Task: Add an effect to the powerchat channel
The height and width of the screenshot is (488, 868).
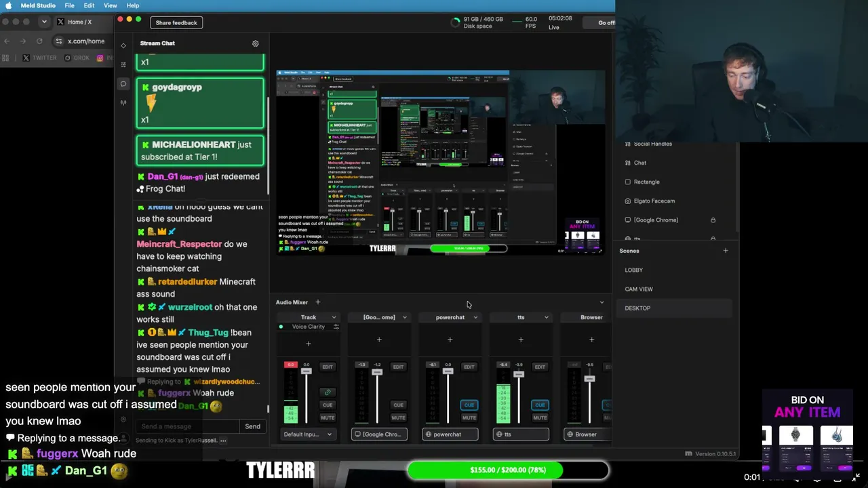Action: pos(450,340)
